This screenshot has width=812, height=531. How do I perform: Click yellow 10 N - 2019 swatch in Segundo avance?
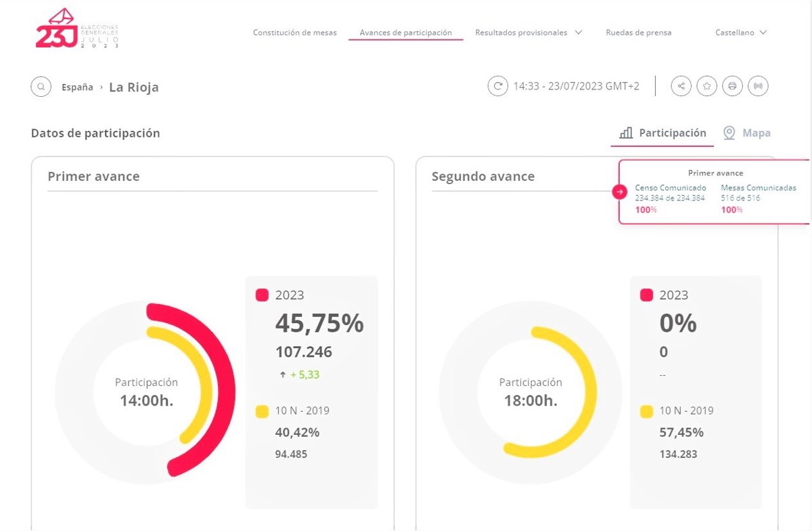(x=647, y=410)
